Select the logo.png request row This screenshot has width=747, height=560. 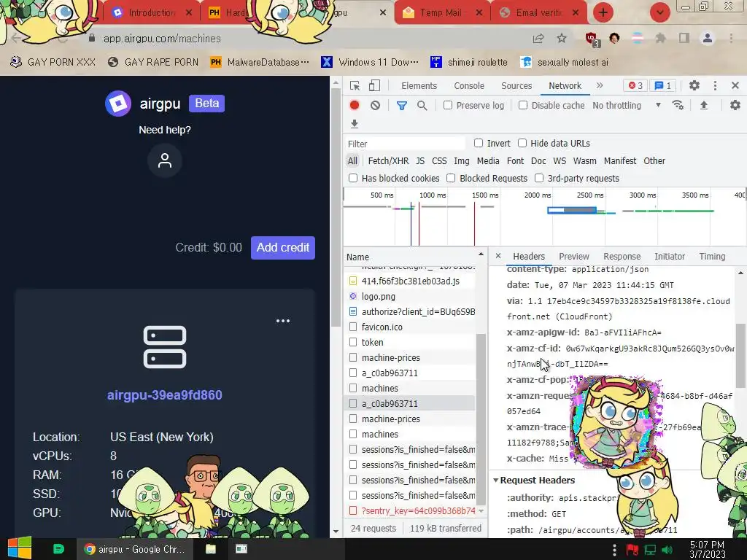point(410,296)
